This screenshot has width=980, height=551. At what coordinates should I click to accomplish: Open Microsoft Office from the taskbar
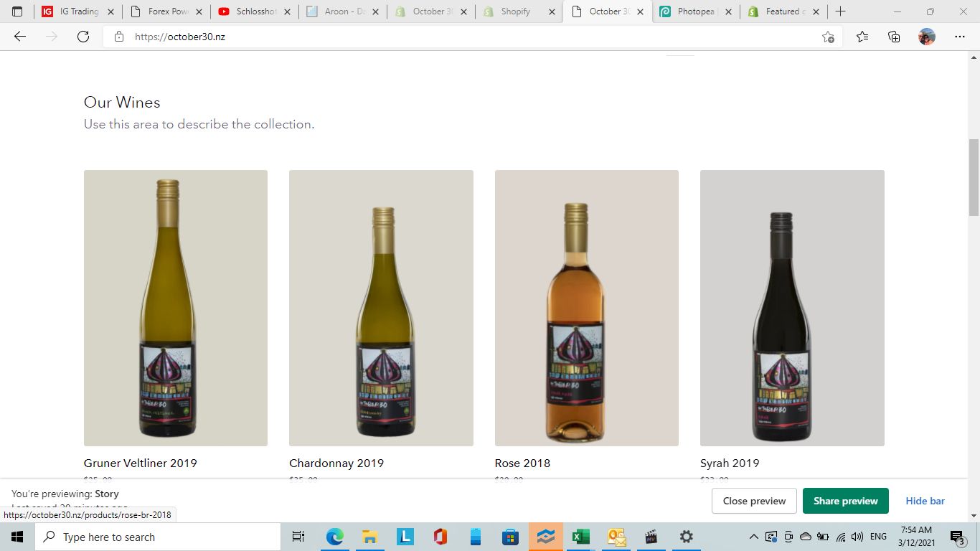pyautogui.click(x=440, y=537)
